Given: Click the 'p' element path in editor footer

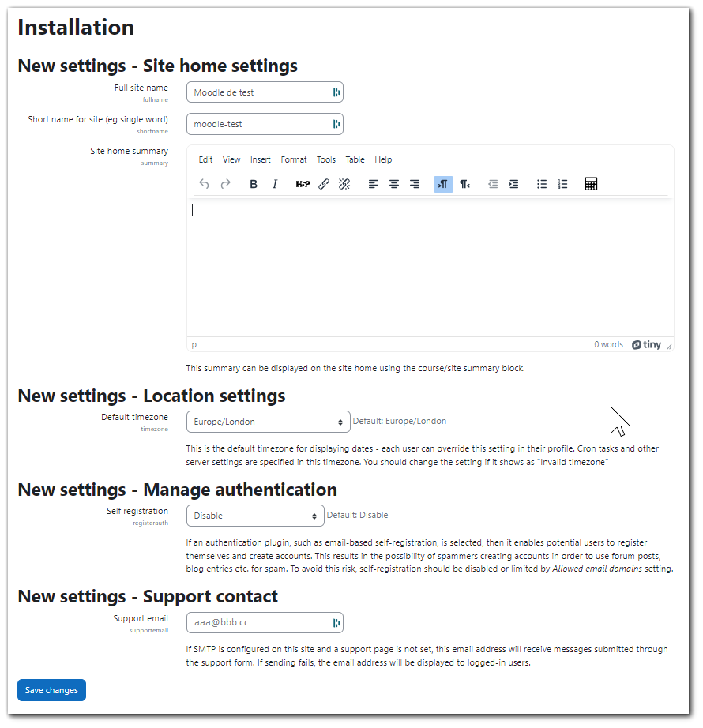Looking at the screenshot, I should tap(194, 344).
